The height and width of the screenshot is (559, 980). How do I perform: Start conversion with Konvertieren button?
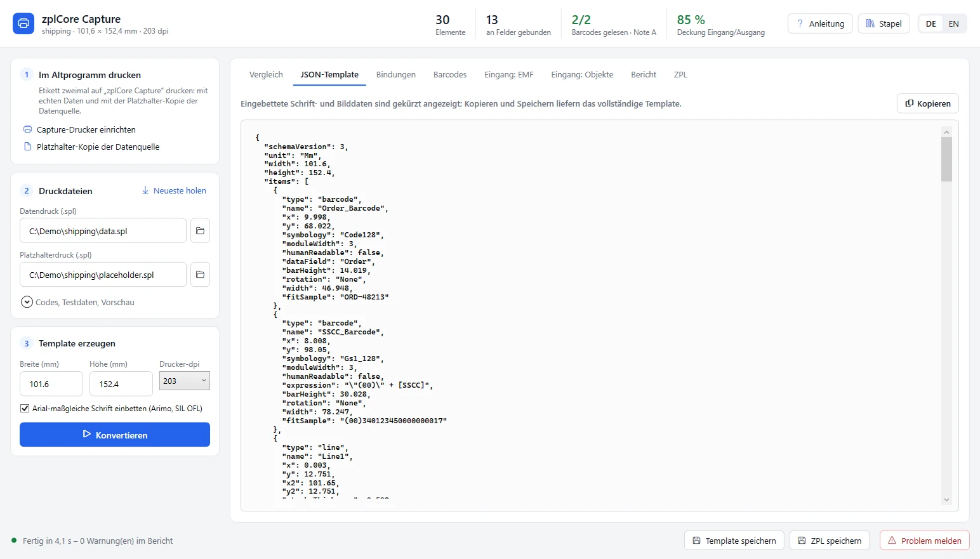pyautogui.click(x=115, y=435)
